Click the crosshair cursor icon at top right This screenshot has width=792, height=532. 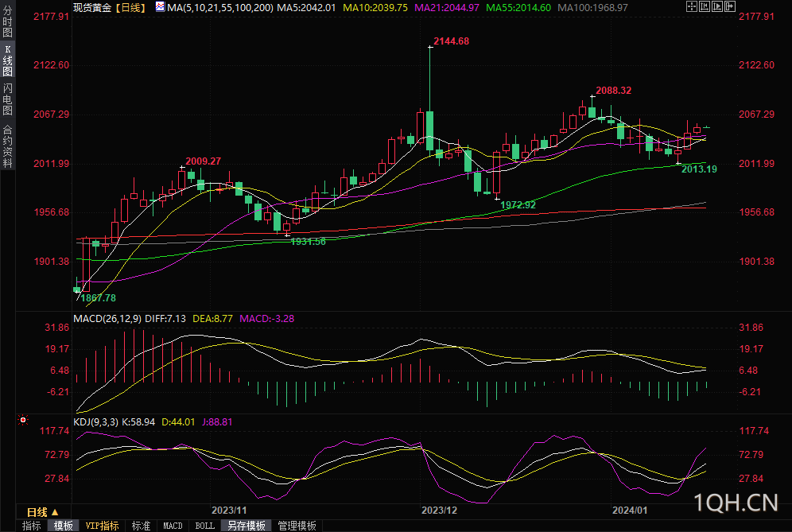point(692,6)
